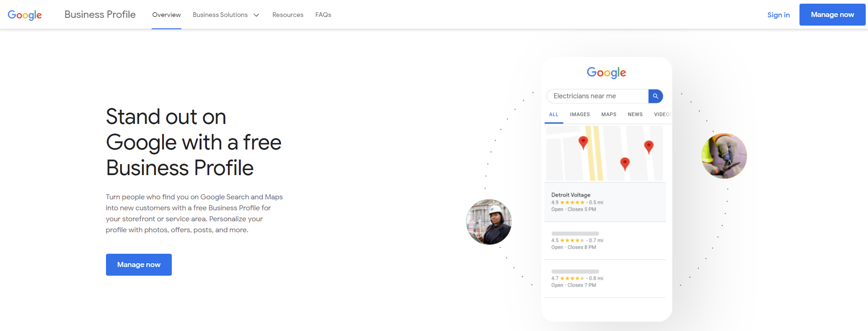Click the Turn people who find you paragraph

tap(194, 214)
